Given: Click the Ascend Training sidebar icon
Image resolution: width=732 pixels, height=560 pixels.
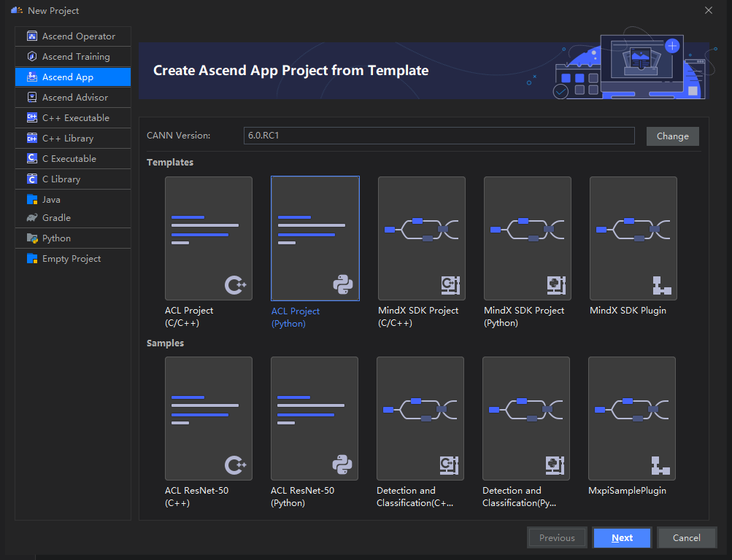Looking at the screenshot, I should 31,57.
